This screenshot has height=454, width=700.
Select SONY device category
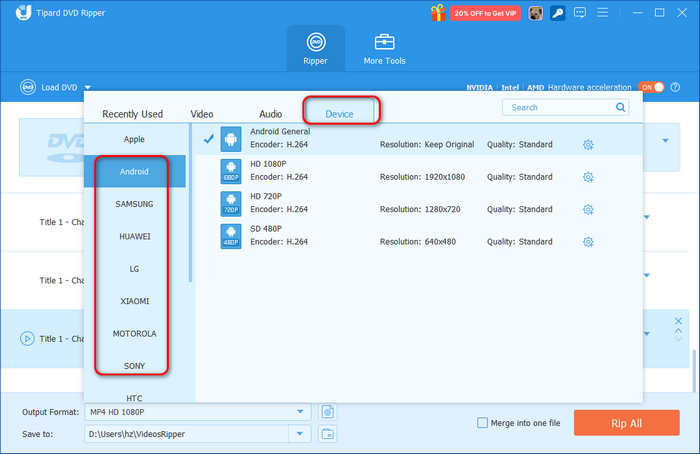point(134,366)
